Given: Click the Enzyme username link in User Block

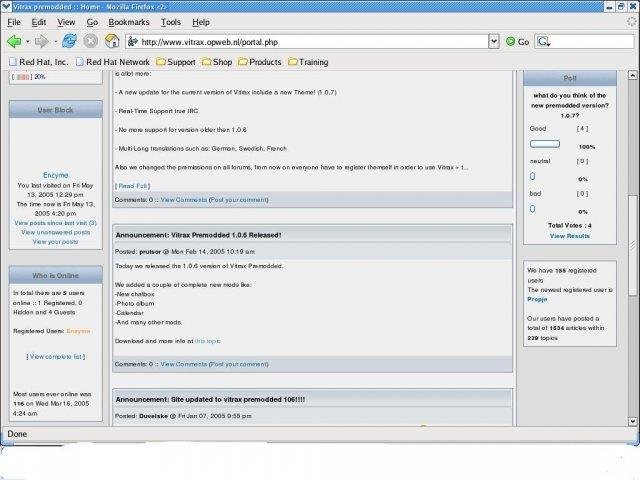Looking at the screenshot, I should point(56,175).
